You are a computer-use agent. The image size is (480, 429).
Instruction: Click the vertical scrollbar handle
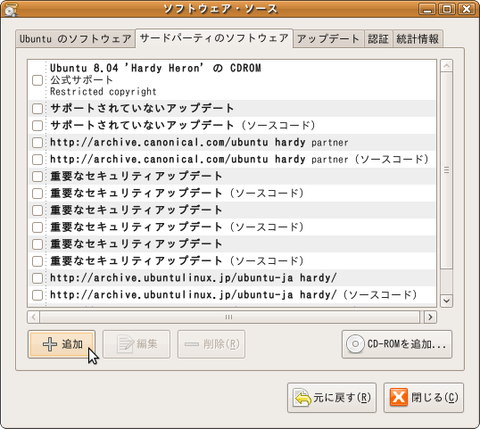point(446,170)
